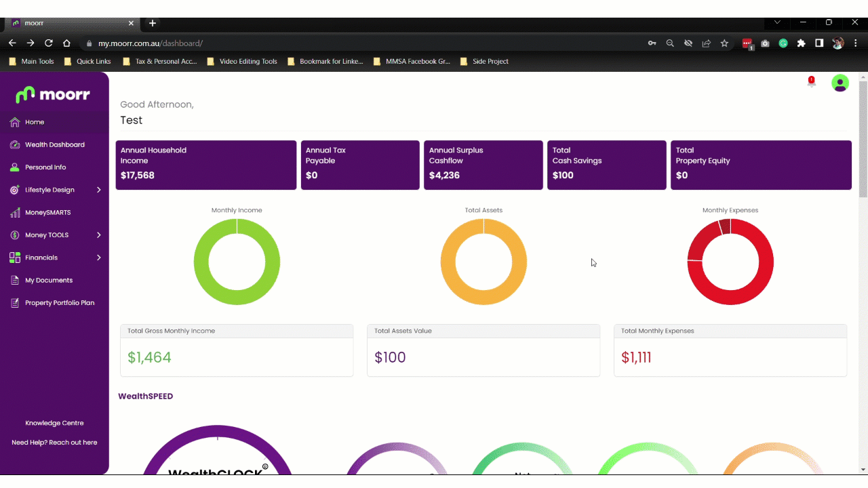Click the Money TOOLS dollar icon
Viewport: 868px width, 488px height.
[x=15, y=235]
